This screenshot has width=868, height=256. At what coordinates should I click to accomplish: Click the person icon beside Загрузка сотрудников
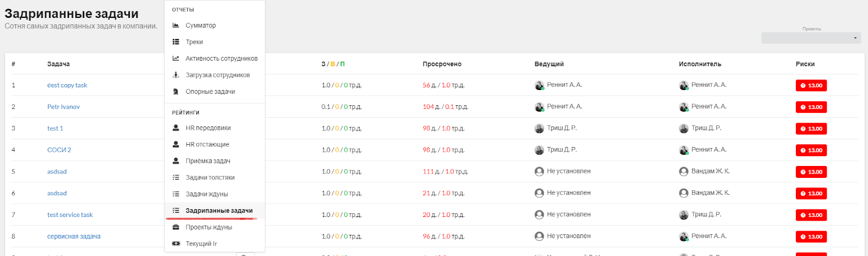tap(176, 75)
